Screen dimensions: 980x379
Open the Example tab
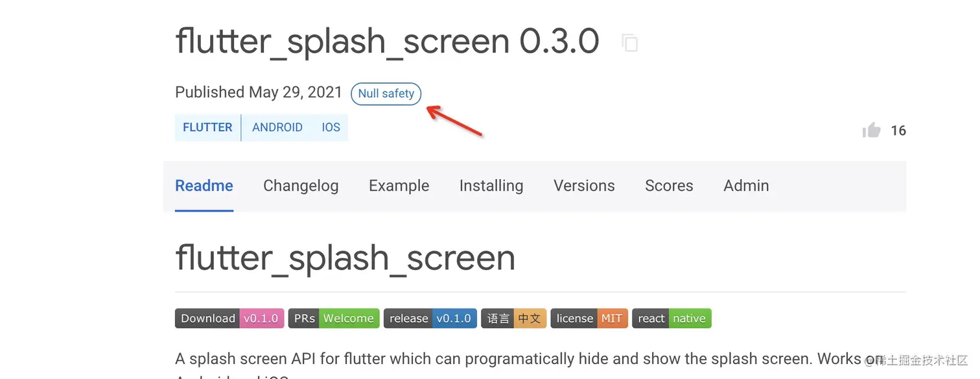pyautogui.click(x=399, y=186)
